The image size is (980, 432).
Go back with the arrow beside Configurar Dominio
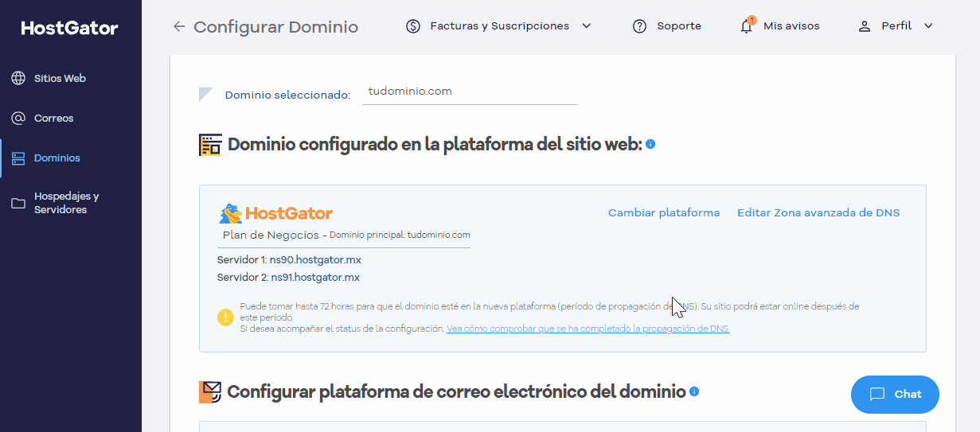178,26
